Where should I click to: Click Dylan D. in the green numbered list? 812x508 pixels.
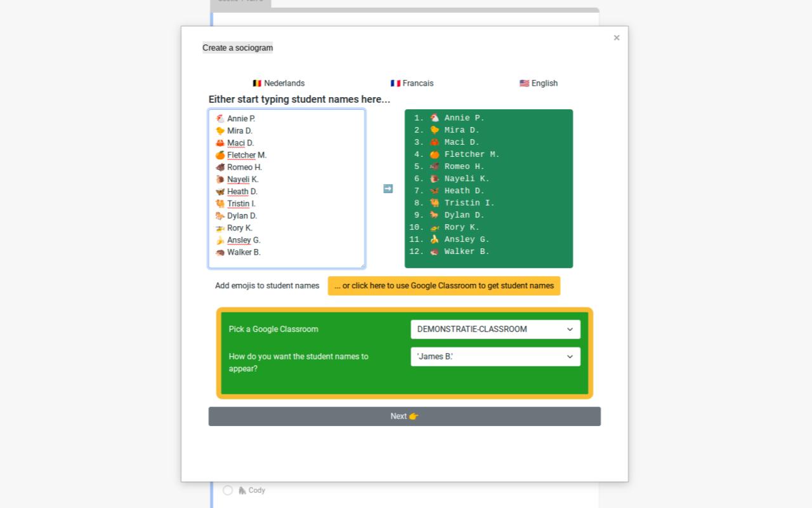click(464, 215)
